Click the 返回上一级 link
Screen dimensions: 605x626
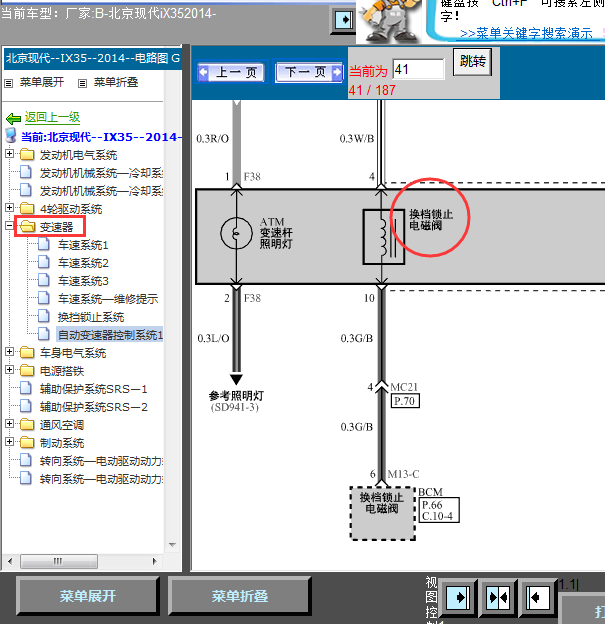[x=52, y=117]
